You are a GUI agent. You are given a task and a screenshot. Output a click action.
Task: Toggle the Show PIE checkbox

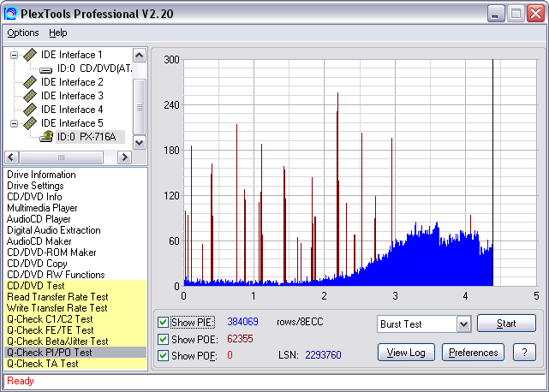click(163, 322)
